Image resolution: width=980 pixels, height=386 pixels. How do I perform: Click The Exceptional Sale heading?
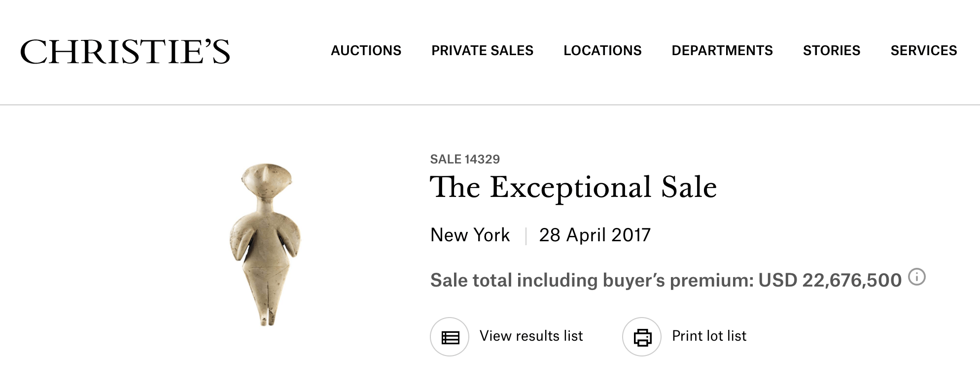point(573,188)
